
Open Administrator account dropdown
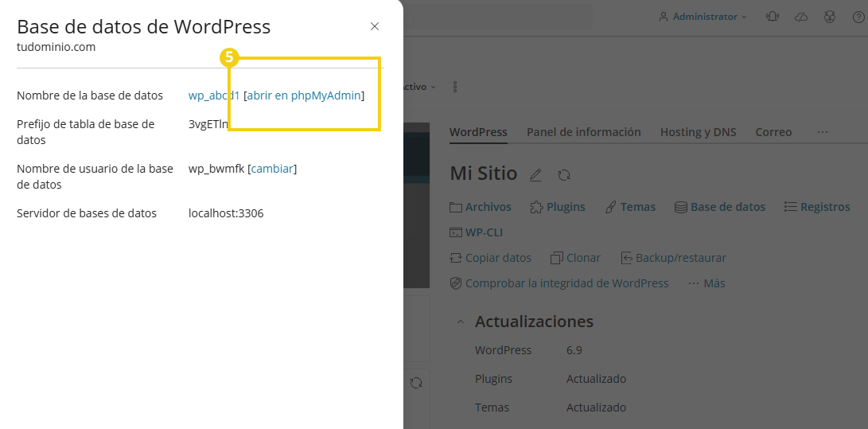click(703, 17)
